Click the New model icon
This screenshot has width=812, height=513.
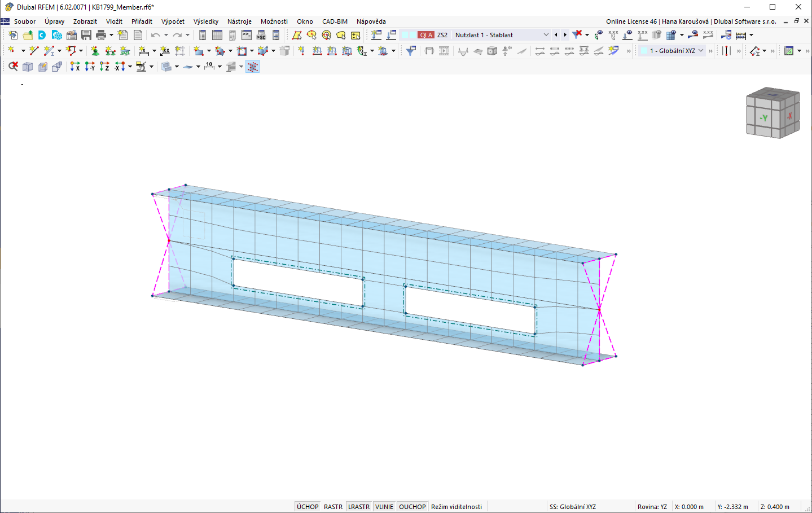pos(12,35)
